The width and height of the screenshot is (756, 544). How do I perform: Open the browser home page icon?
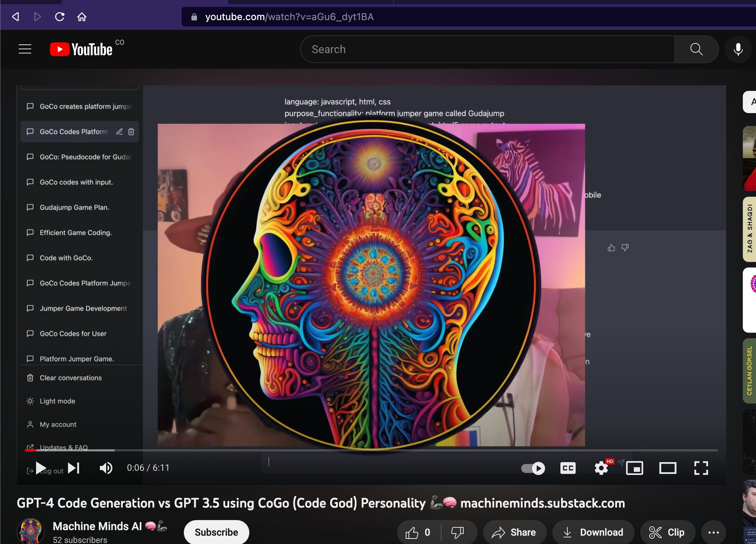(x=82, y=17)
